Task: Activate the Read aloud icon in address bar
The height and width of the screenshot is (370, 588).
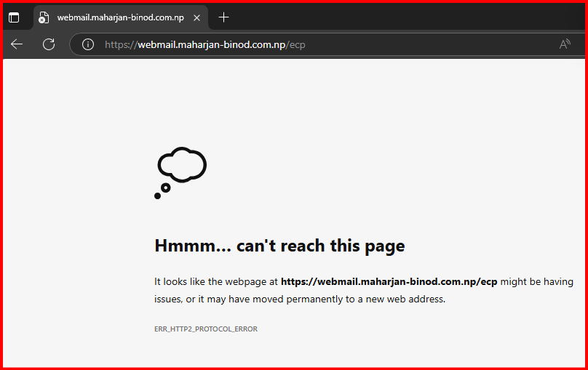Action: (565, 44)
